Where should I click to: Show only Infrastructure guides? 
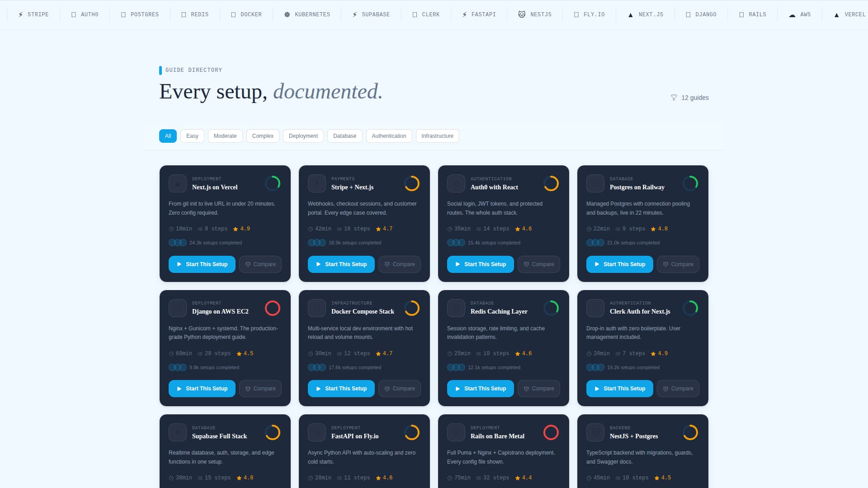[438, 136]
